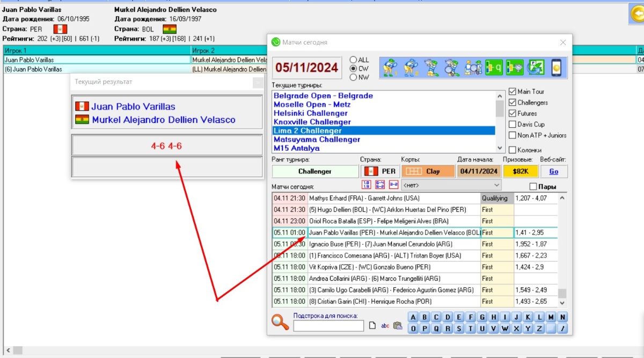Click the 6-4 6-2 score icon
644x358 pixels.
tap(380, 185)
